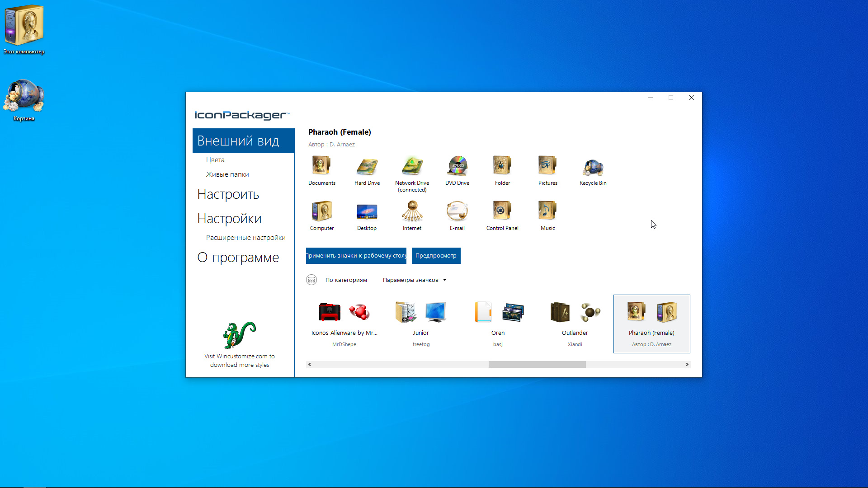This screenshot has height=488, width=868.
Task: Open Предпросмотр window
Action: pos(435,255)
